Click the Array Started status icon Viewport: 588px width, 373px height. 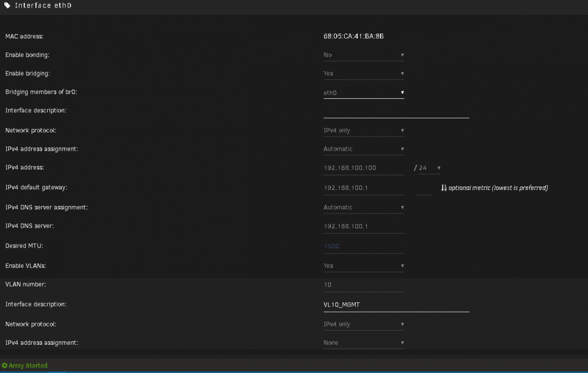tap(5, 365)
